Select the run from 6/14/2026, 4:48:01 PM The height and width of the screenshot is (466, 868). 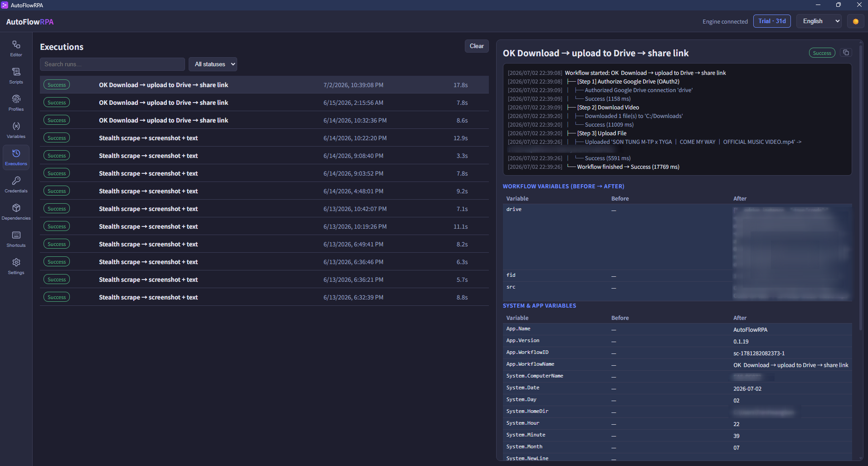click(264, 191)
